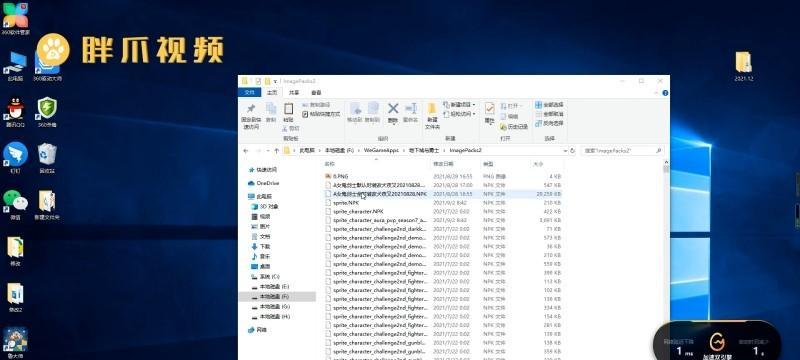
Task: Switch to the 查看 View tab
Action: pos(316,93)
